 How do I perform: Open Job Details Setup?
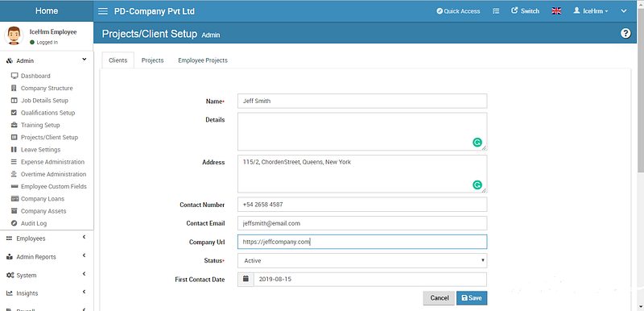tap(44, 100)
